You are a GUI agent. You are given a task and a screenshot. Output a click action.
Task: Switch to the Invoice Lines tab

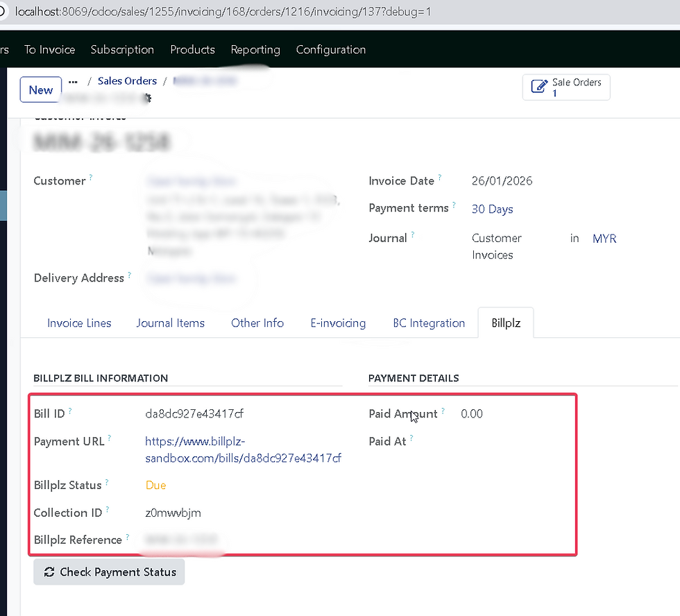click(x=79, y=323)
